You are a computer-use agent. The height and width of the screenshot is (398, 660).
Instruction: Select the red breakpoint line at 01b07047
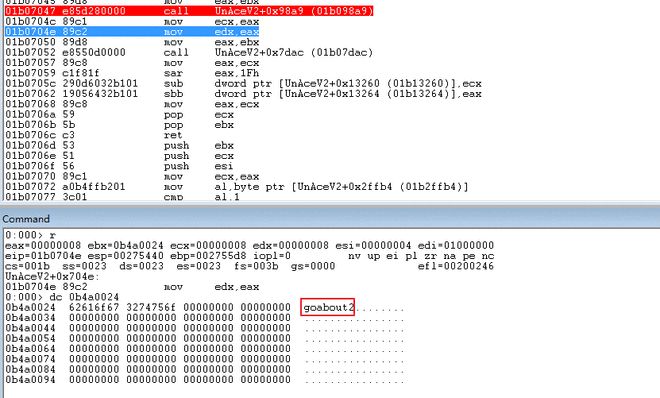click(189, 11)
